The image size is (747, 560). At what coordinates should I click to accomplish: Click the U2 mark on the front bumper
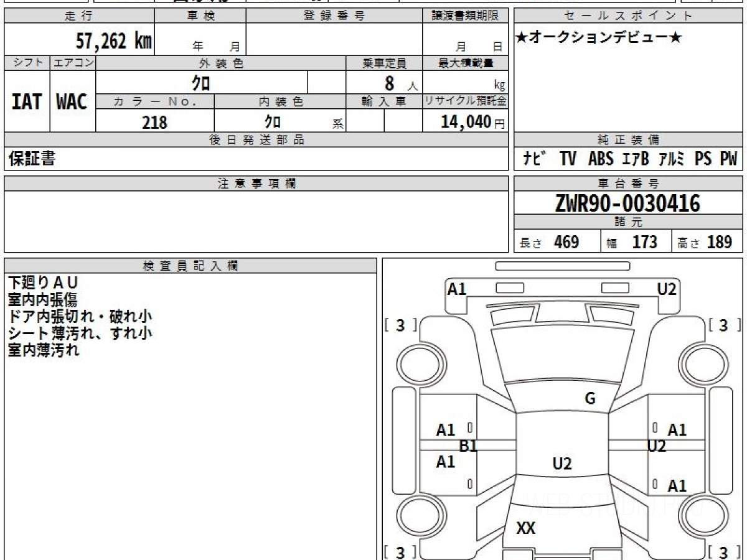pos(667,288)
